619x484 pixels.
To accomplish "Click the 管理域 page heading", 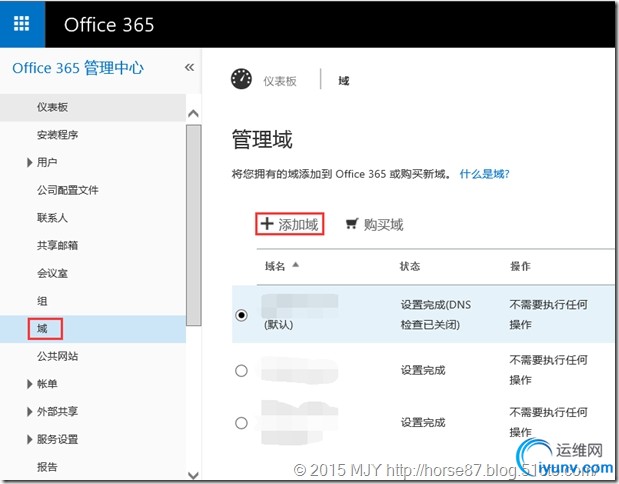I will (x=262, y=139).
